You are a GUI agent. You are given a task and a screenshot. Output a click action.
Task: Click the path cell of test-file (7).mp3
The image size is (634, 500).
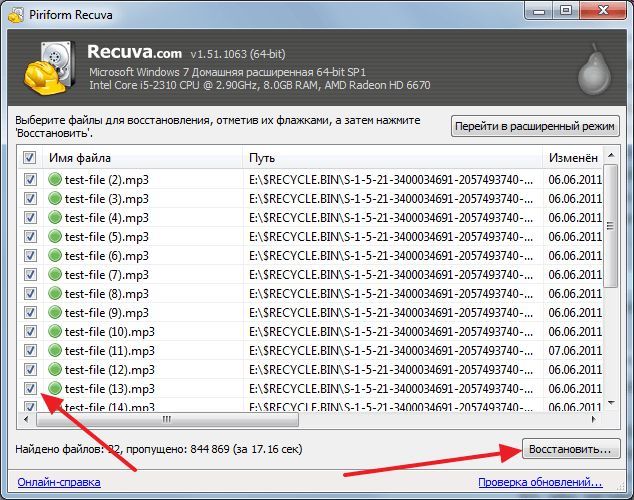391,274
